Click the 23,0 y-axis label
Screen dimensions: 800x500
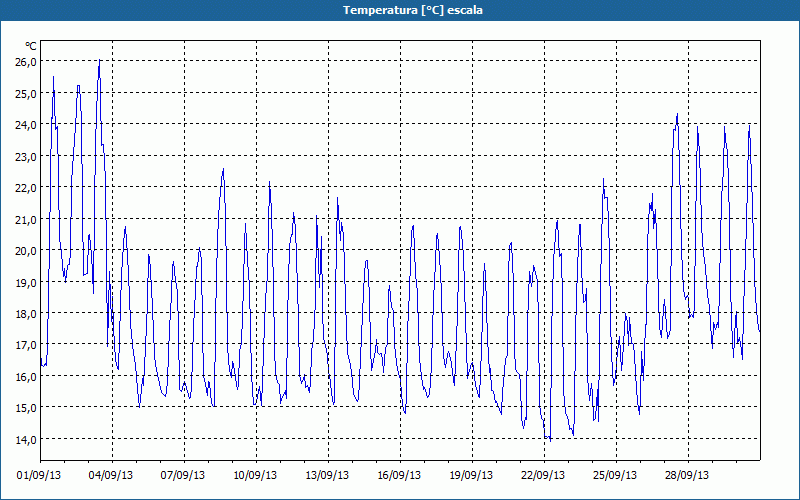pos(26,157)
